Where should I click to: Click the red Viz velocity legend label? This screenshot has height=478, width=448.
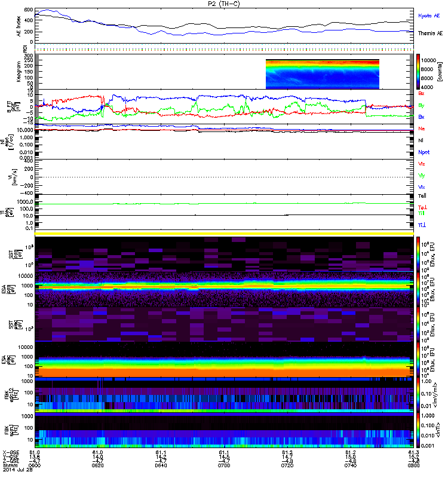point(422,164)
